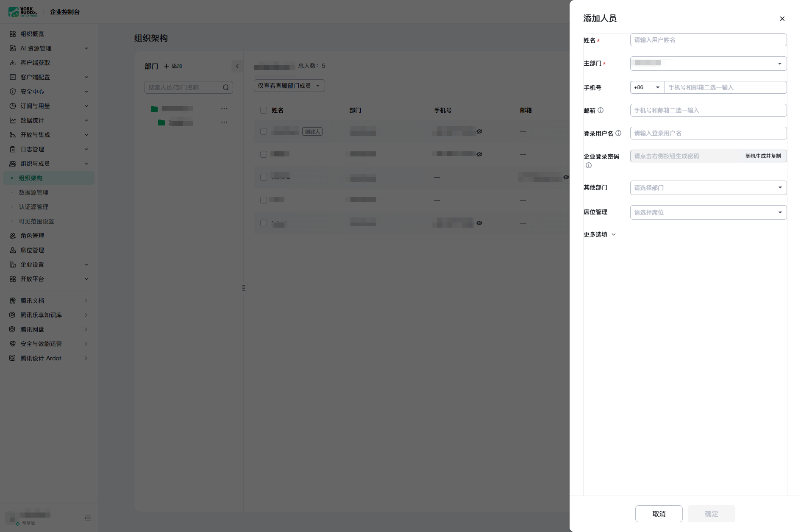Screen dimensions: 801x532
Task: Open the +86 country code dropdown
Action: 647,87
